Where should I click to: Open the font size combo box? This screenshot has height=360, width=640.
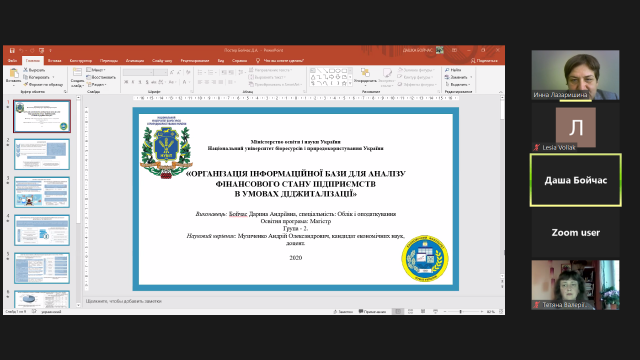[161, 72]
